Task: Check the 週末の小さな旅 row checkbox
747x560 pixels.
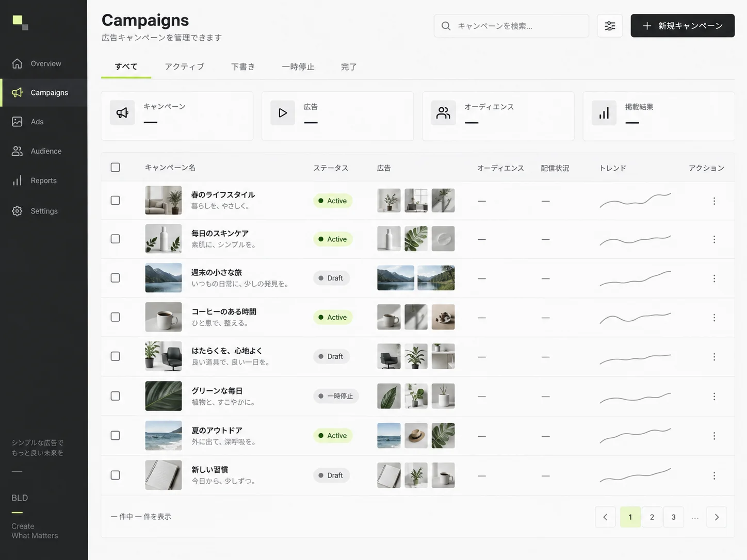Action: (116, 278)
